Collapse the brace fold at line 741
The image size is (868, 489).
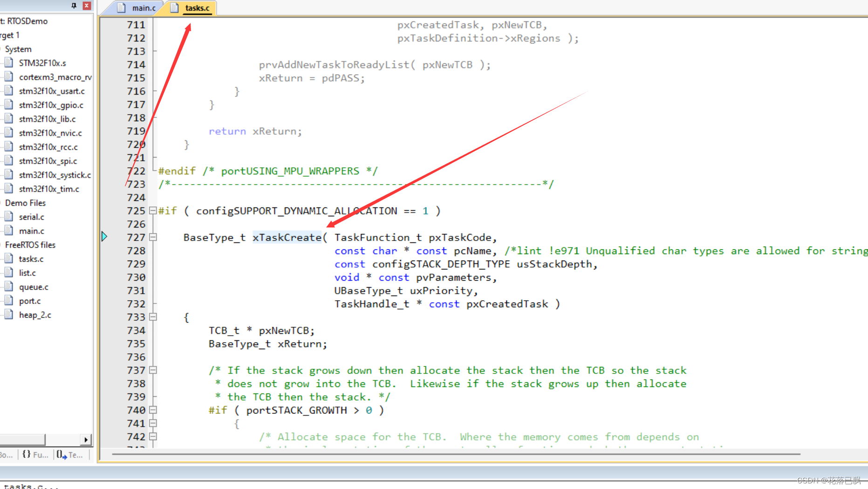[152, 423]
